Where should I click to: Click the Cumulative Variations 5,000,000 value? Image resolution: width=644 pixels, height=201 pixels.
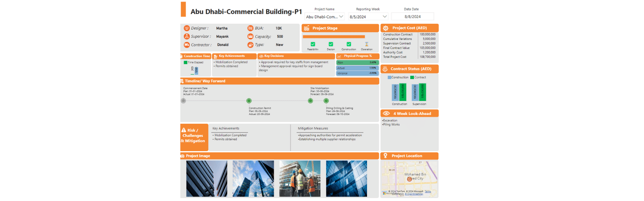tap(429, 39)
